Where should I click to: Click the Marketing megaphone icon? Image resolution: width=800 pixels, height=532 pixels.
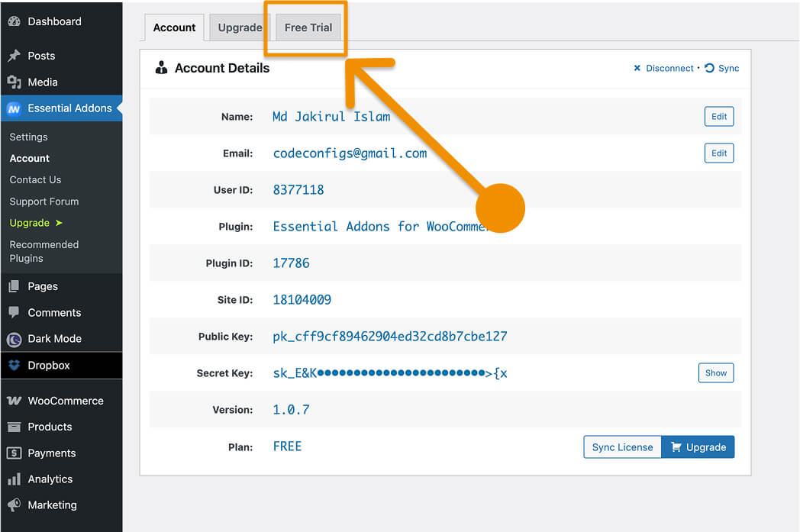pyautogui.click(x=15, y=505)
